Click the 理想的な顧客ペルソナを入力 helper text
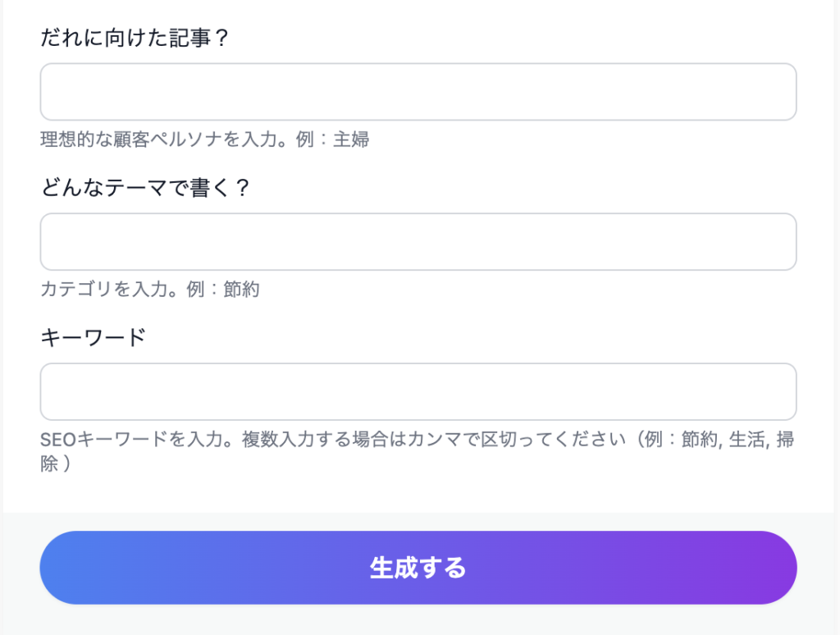The image size is (840, 635). coord(205,139)
